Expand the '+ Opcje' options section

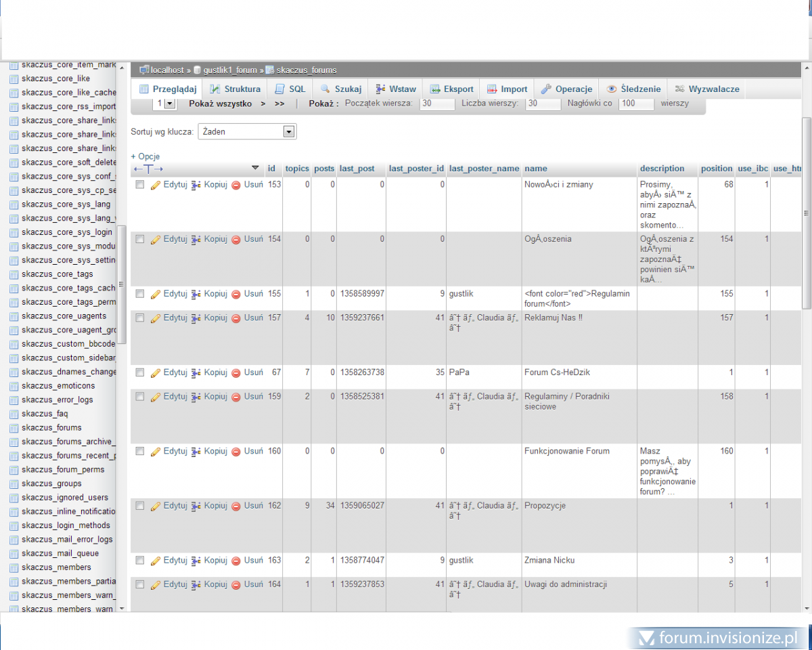point(145,156)
